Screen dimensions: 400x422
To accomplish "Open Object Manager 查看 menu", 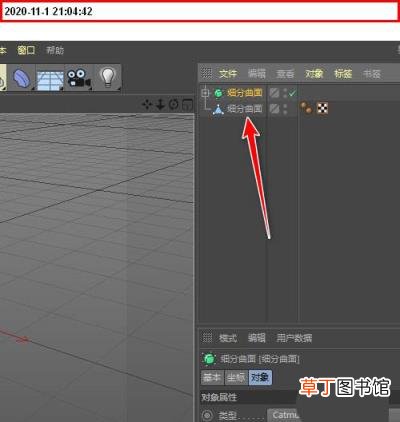I will coord(286,74).
